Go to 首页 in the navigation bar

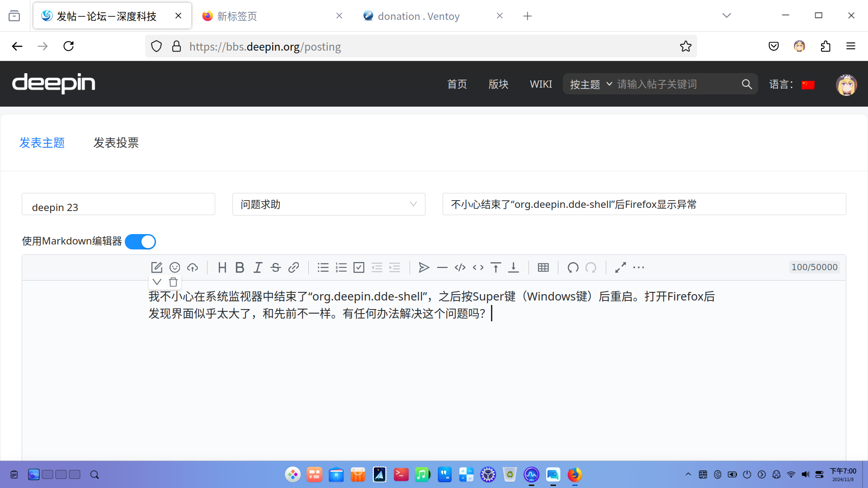click(457, 84)
